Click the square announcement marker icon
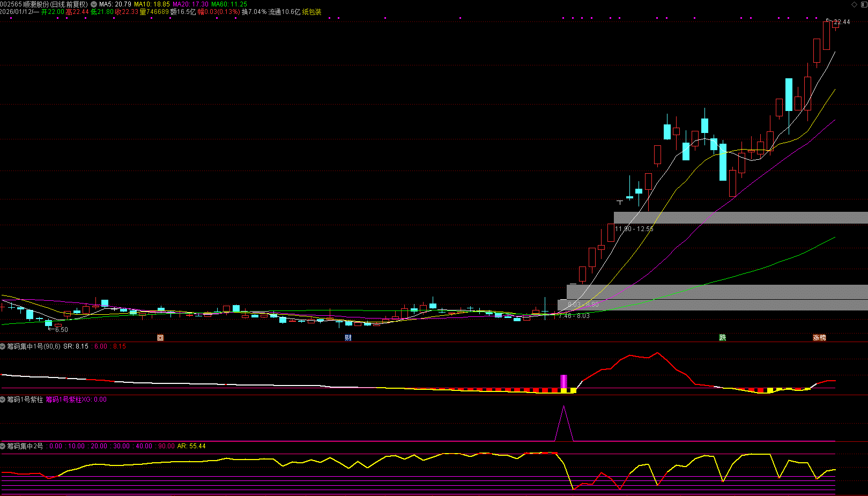868x496 pixels. [160, 338]
